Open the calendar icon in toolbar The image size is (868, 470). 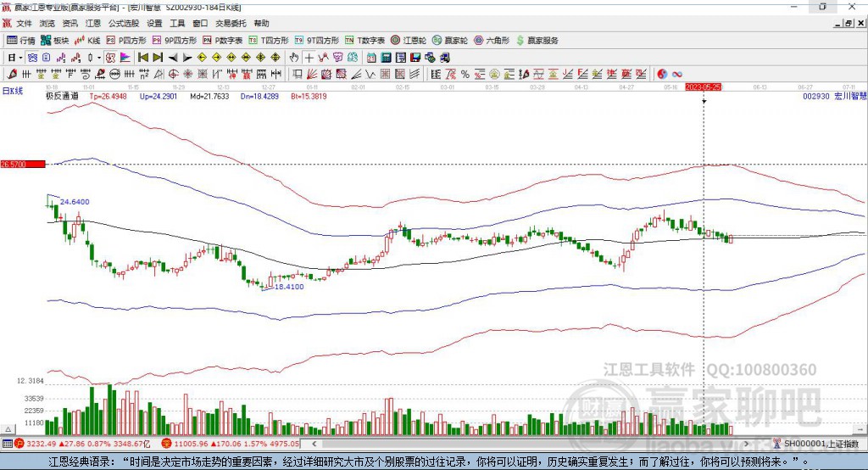coord(371,58)
